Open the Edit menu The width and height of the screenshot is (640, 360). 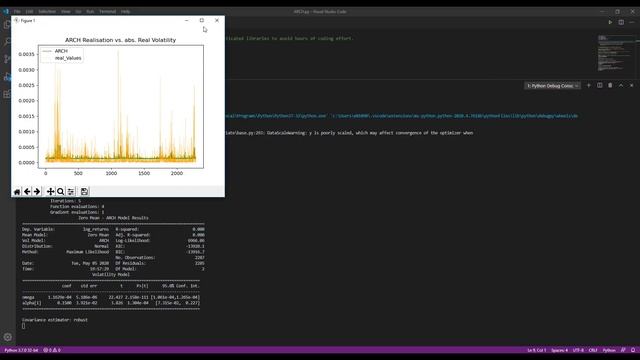point(29,11)
